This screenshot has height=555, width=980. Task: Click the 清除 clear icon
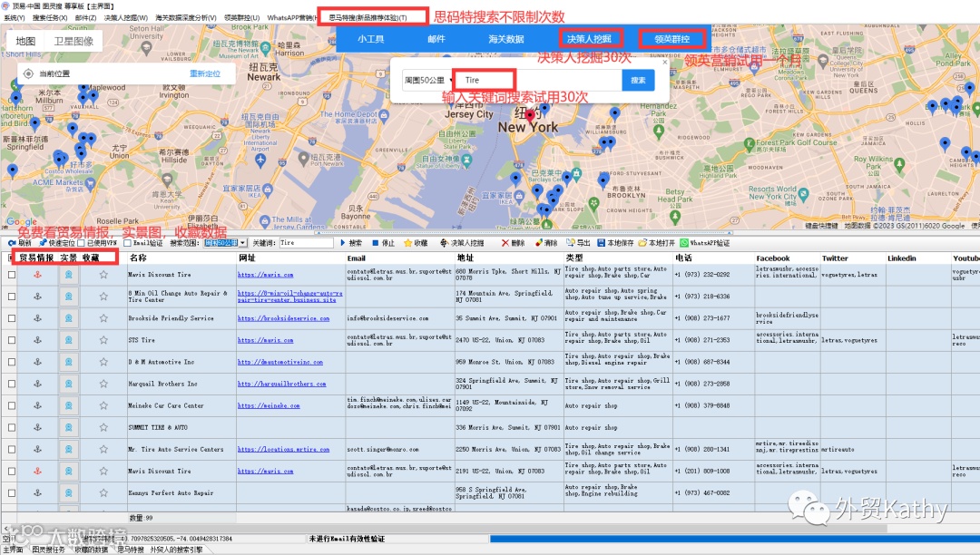[539, 243]
